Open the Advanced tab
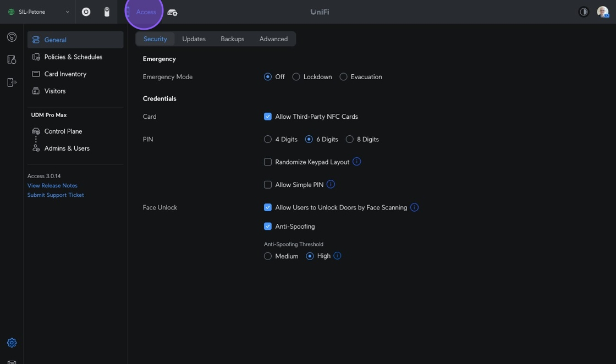 click(x=273, y=39)
